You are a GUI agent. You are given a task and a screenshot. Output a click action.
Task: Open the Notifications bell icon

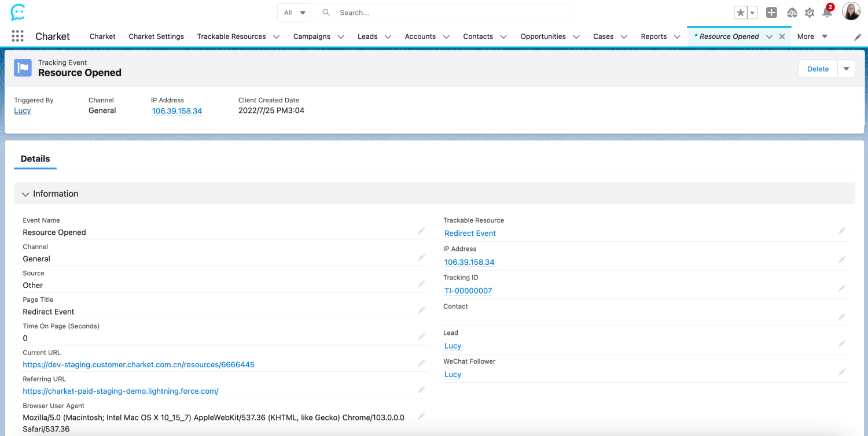coord(827,12)
